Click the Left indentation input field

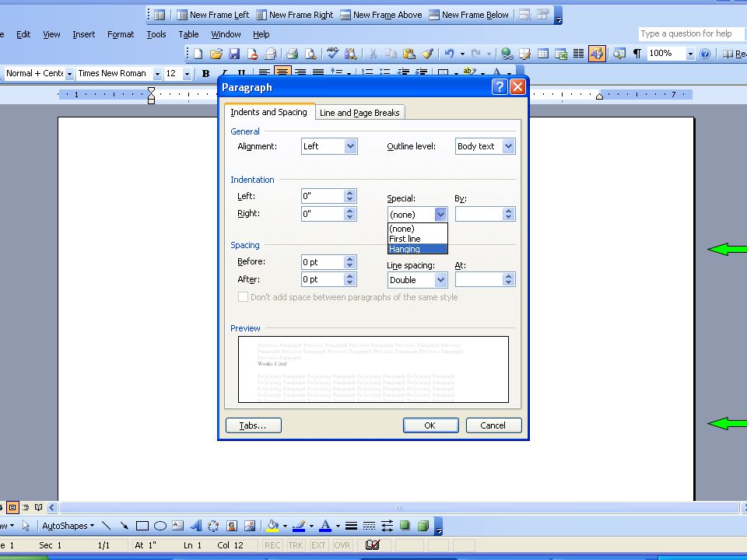[322, 196]
